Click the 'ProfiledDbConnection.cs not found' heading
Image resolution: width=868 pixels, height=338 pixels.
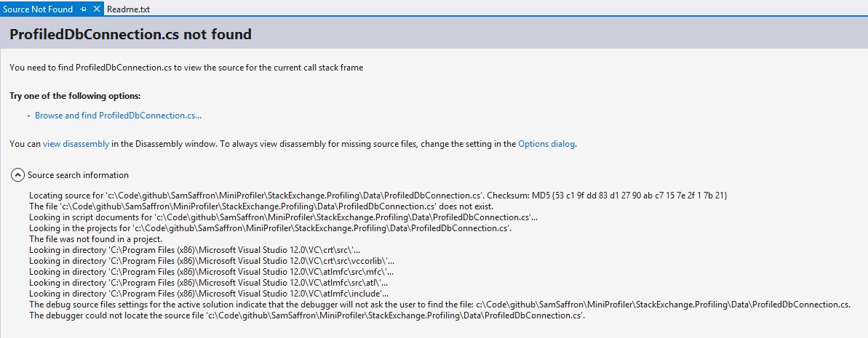pyautogui.click(x=131, y=34)
